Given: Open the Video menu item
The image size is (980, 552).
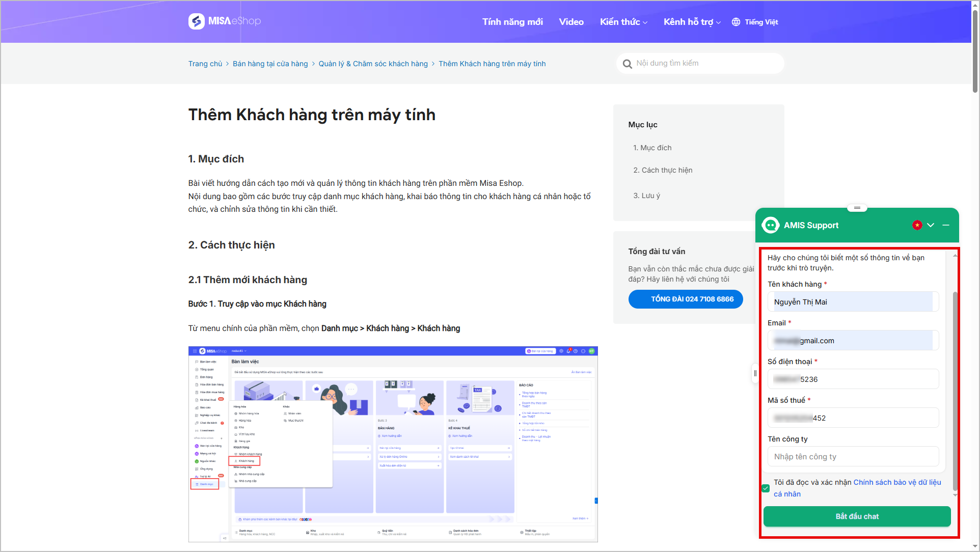Looking at the screenshot, I should point(571,22).
